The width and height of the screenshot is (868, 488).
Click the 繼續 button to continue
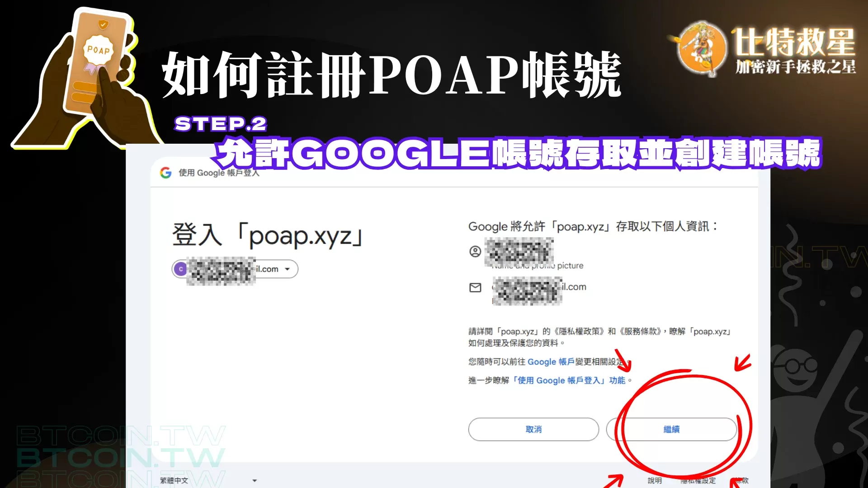pyautogui.click(x=671, y=429)
